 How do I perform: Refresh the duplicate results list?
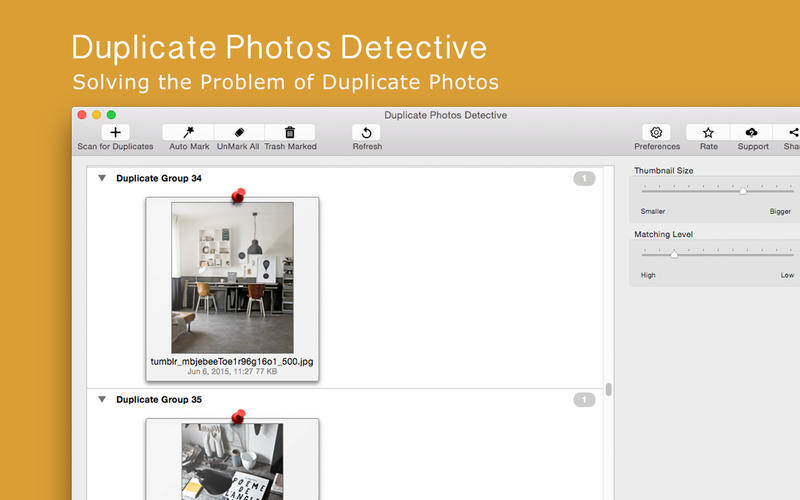366,133
